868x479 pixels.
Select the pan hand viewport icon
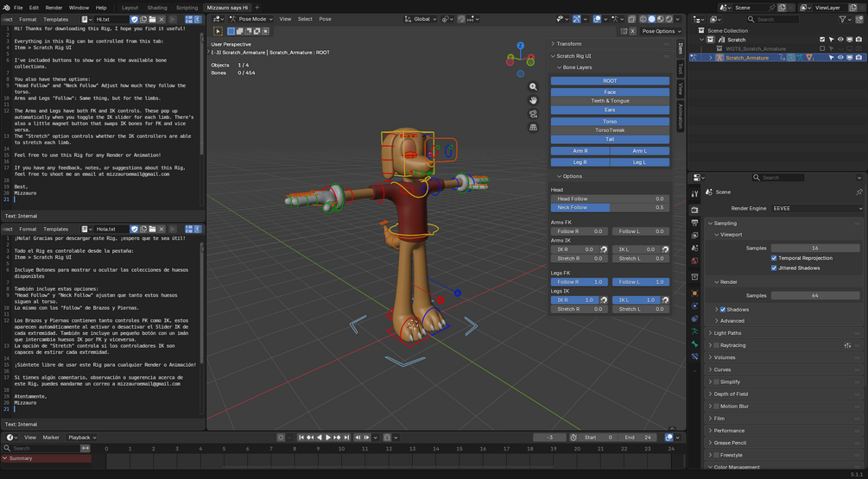(533, 100)
